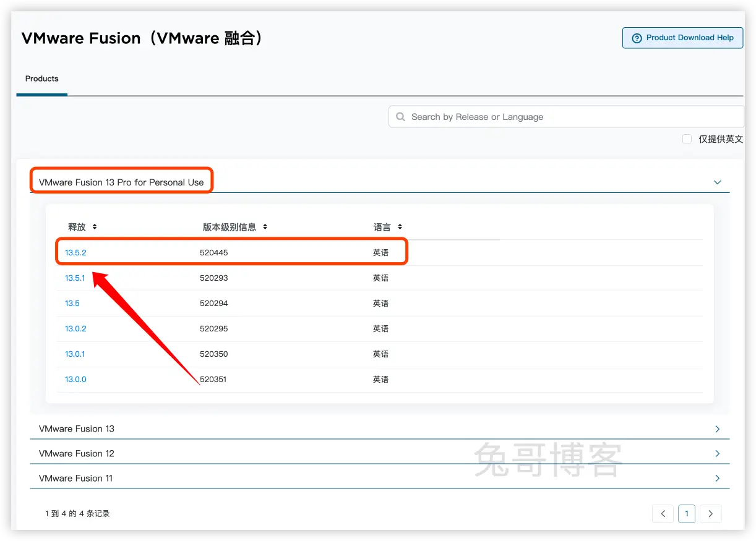Click 英语 in the 13.0.0 row

point(381,380)
